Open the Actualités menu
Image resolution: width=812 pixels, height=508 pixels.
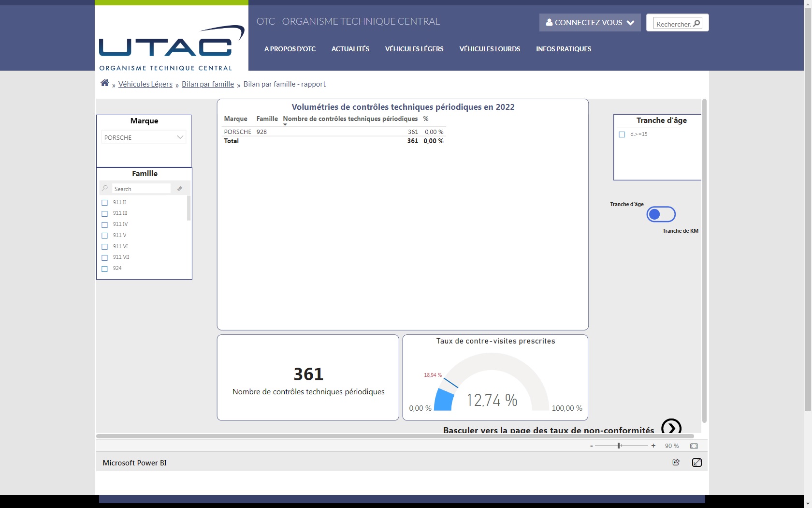click(350, 49)
